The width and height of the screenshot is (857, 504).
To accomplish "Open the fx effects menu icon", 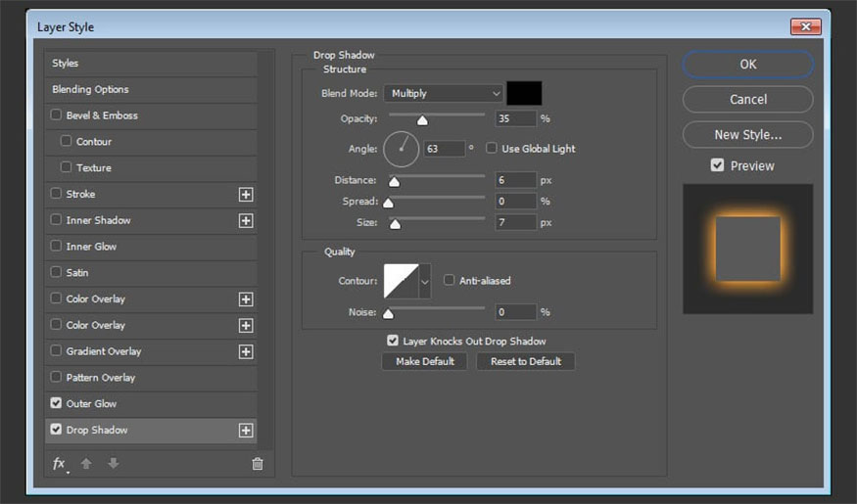I will click(59, 464).
